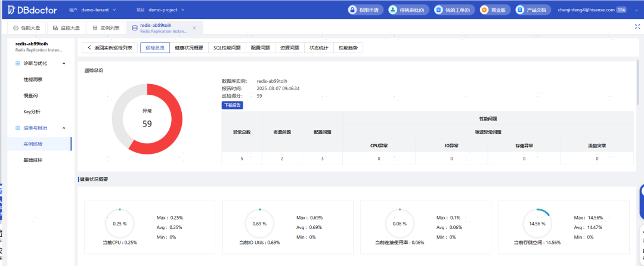Click the CPU异常 column header
644x266 pixels.
click(x=379, y=146)
